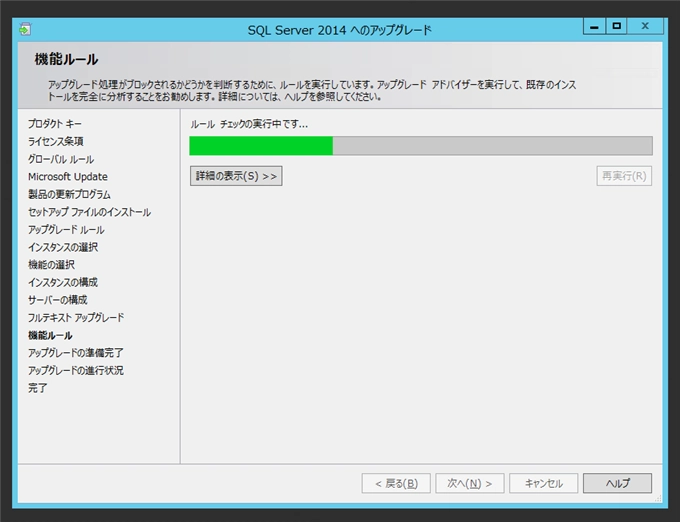Select プロダクト キー step in sidebar

[55, 124]
